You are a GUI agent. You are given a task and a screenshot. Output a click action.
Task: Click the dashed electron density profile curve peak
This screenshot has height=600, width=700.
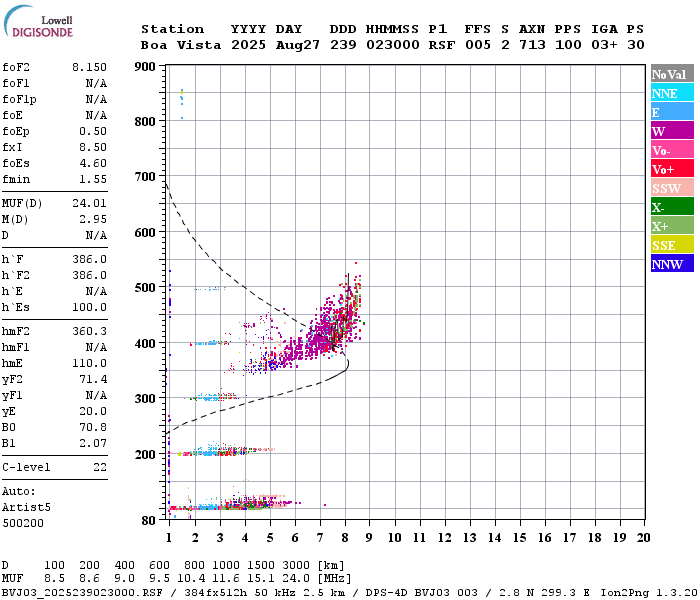pos(347,364)
